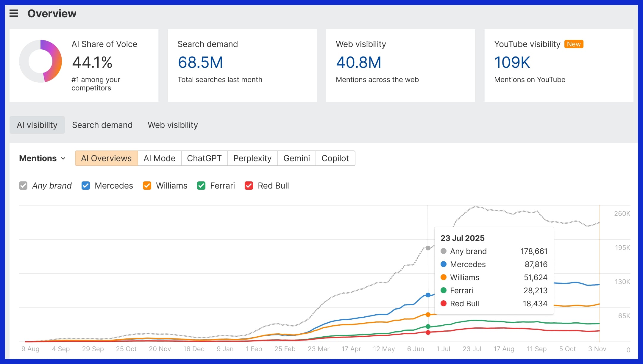Click the 130K y-axis label
The width and height of the screenshot is (643, 364).
click(622, 282)
